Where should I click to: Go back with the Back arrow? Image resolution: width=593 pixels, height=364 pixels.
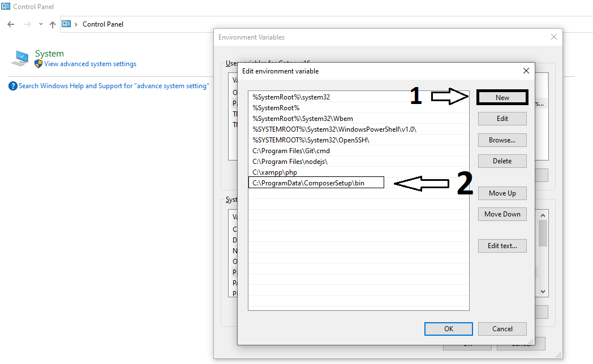[11, 24]
